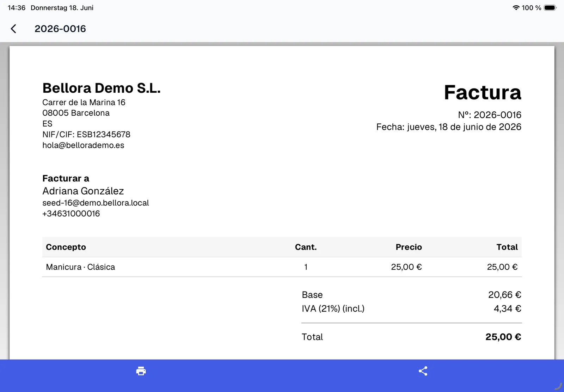This screenshot has width=564, height=392.
Task: Select the line 08005 Barcelona
Action: click(76, 113)
